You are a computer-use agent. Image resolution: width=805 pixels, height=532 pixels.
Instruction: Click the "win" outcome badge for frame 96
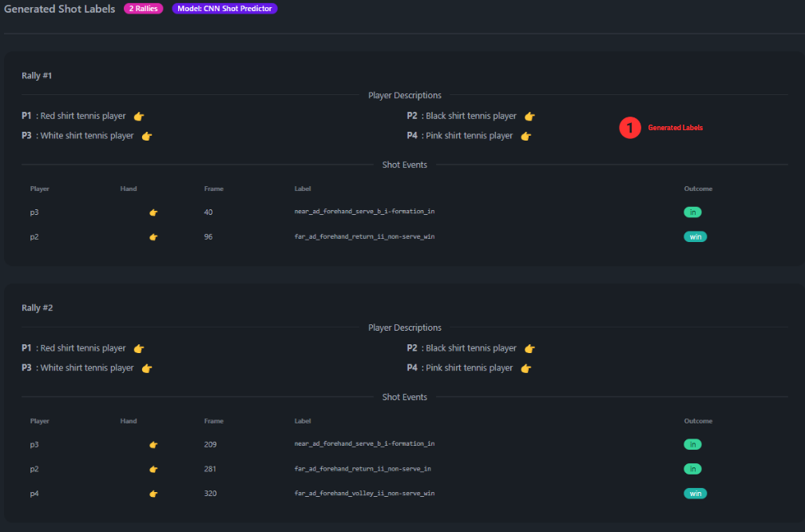pos(695,236)
